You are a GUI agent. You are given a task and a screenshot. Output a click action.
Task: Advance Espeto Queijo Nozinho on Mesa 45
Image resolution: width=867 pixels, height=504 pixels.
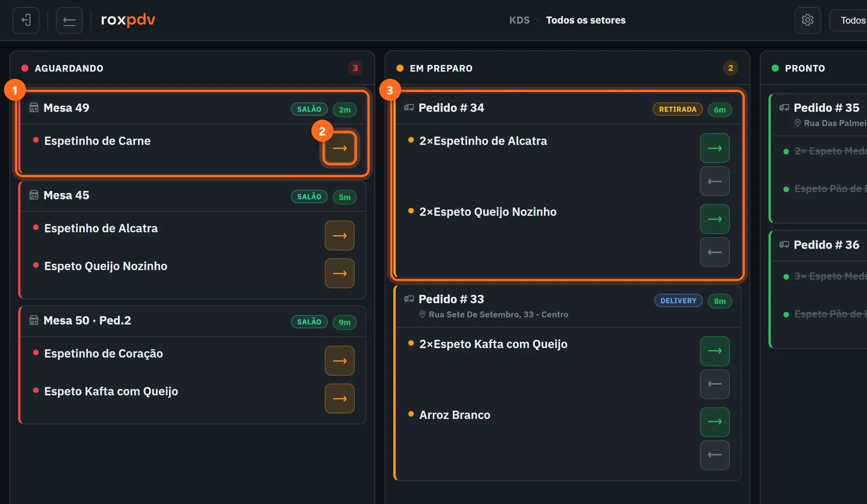pos(340,274)
